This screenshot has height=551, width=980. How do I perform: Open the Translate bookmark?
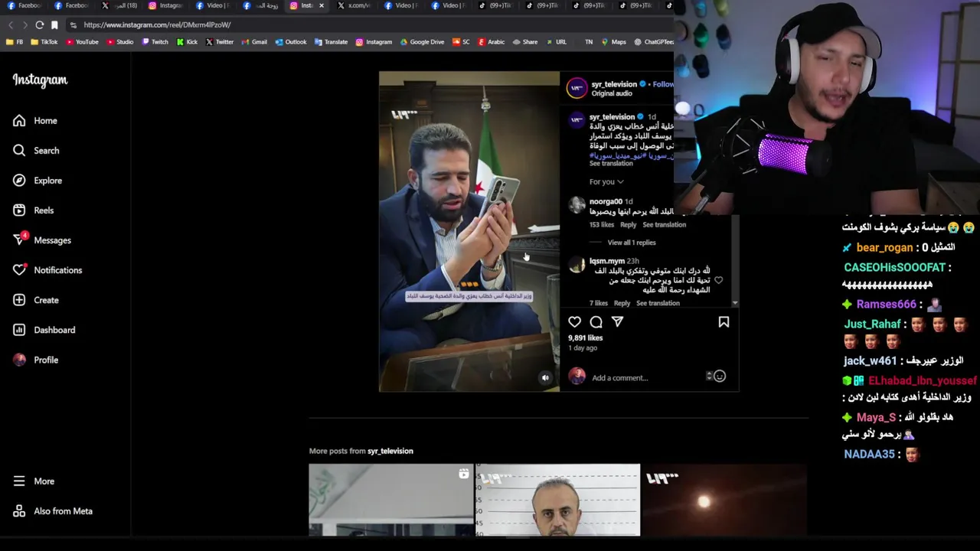pos(331,42)
